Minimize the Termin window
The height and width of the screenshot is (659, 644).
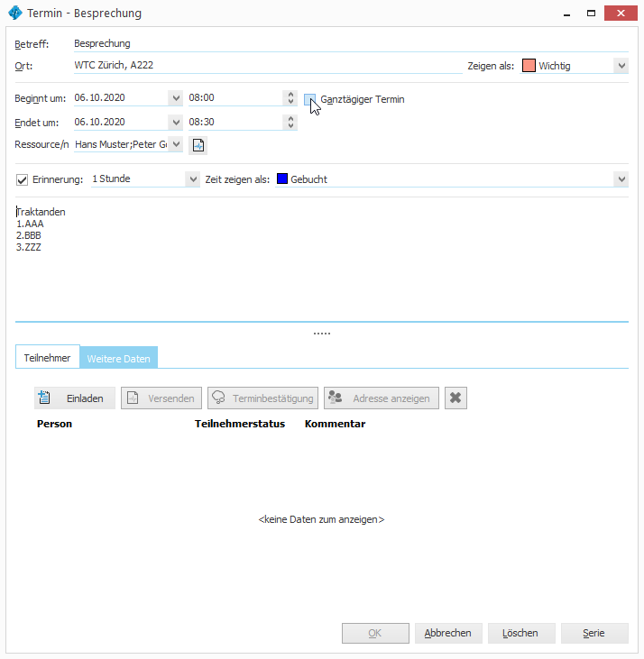pos(567,14)
